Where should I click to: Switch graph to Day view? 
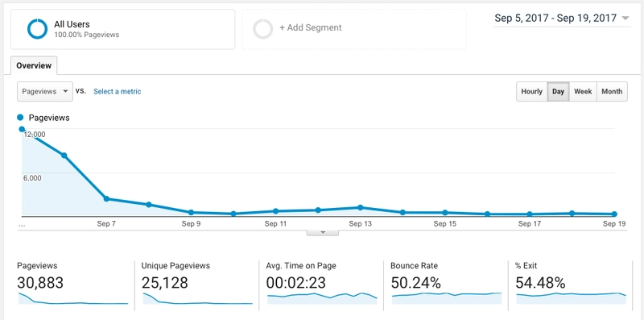[558, 92]
